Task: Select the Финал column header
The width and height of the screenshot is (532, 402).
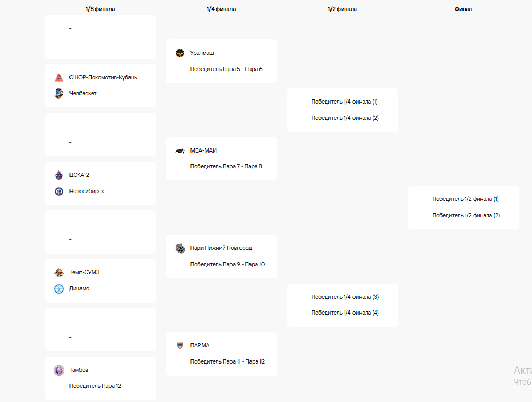Action: 463,9
